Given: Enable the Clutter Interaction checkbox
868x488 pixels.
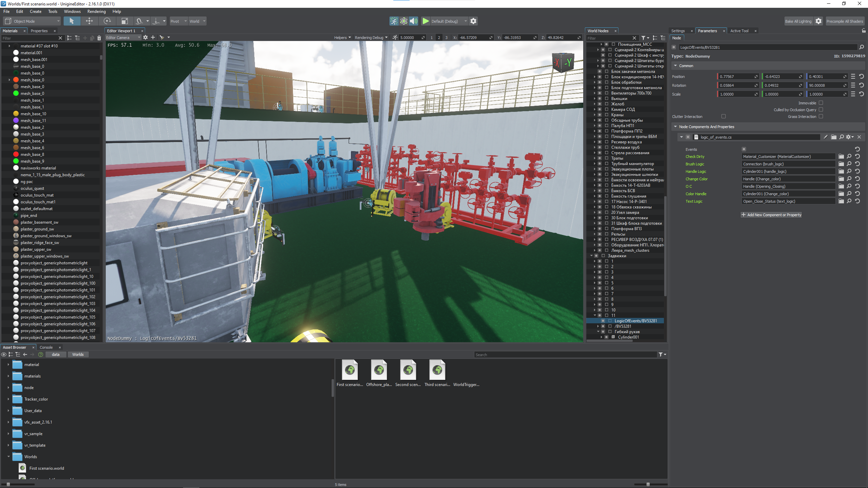Looking at the screenshot, I should pos(724,117).
